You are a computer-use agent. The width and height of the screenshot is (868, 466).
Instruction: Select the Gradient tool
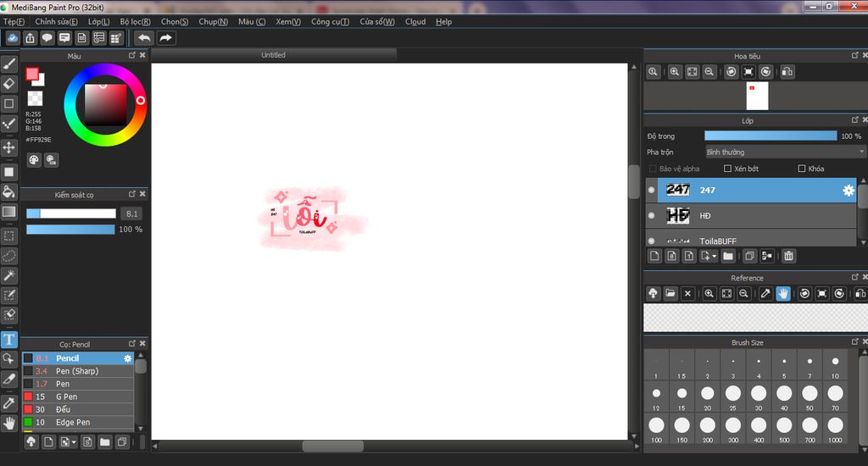coord(8,212)
